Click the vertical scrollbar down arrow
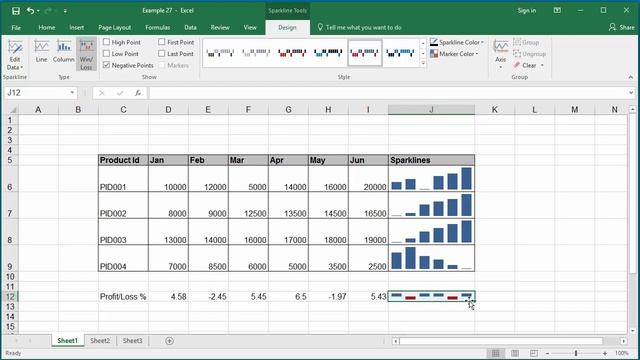 632,331
